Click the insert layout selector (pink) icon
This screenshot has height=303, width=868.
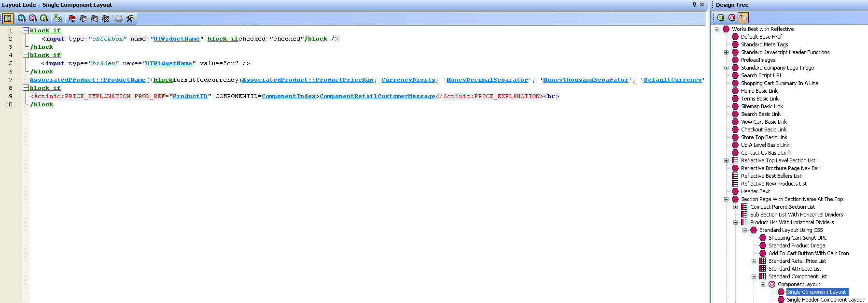coord(33,18)
